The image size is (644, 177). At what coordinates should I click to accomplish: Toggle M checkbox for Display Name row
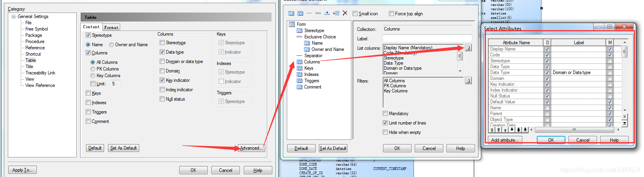click(x=610, y=49)
